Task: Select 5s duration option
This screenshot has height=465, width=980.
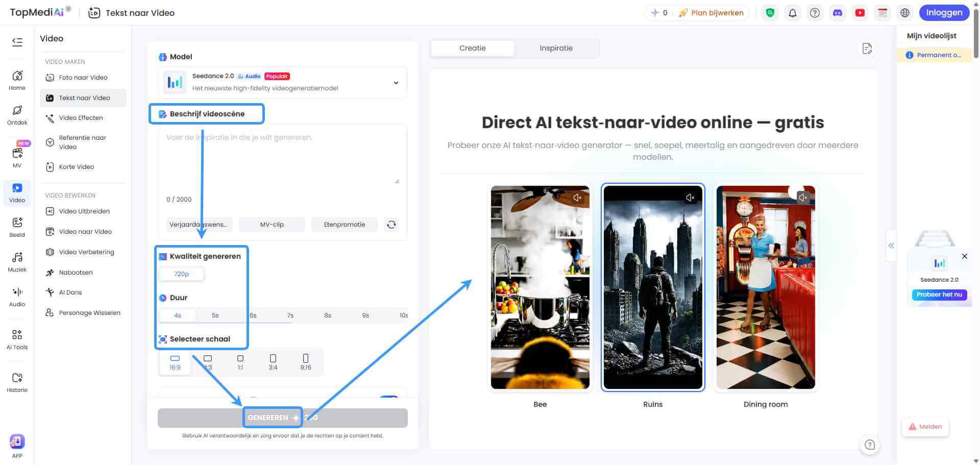Action: (215, 315)
